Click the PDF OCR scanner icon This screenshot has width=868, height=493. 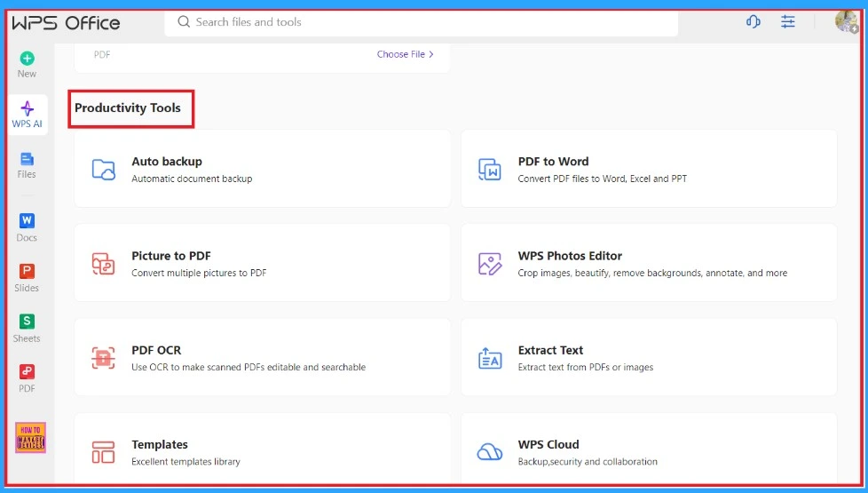104,358
